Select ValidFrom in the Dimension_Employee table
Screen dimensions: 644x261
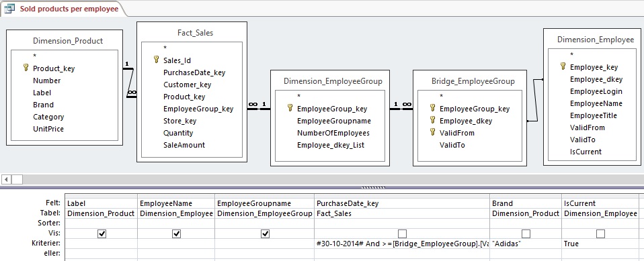(588, 127)
